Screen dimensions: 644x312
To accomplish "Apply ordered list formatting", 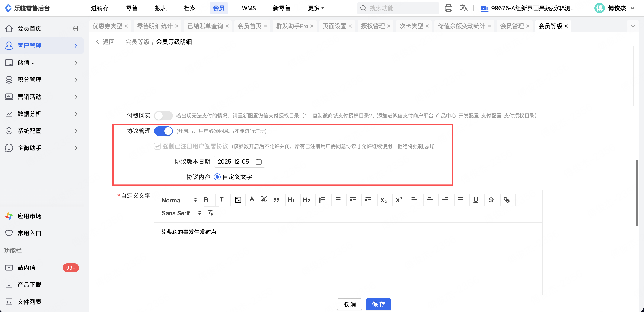I will pyautogui.click(x=322, y=200).
